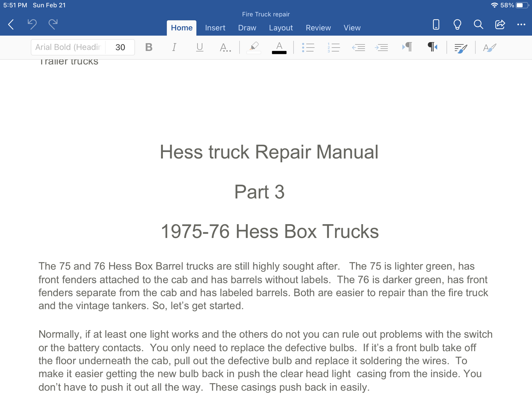Open the search magnifier
This screenshot has width=532, height=399.
click(478, 24)
